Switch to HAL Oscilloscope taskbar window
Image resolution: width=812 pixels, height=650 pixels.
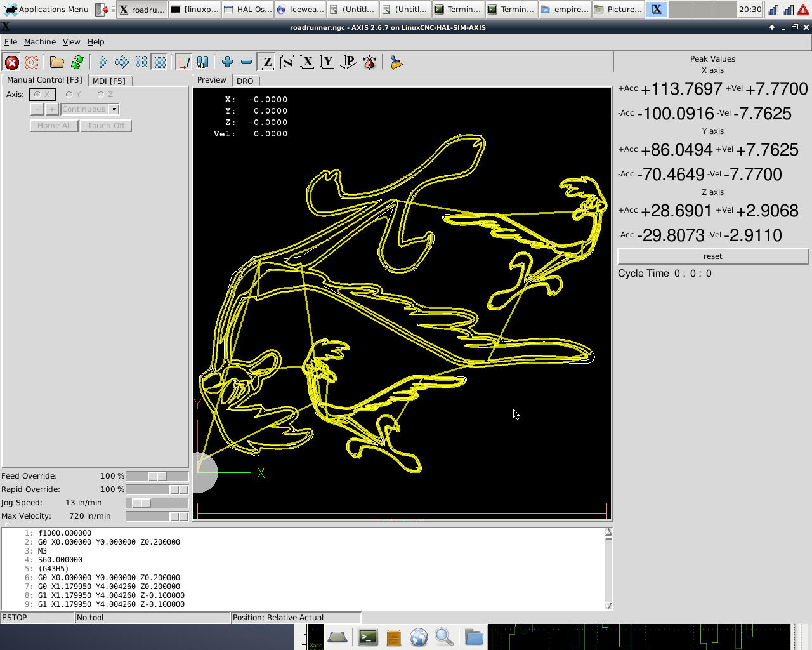[247, 10]
